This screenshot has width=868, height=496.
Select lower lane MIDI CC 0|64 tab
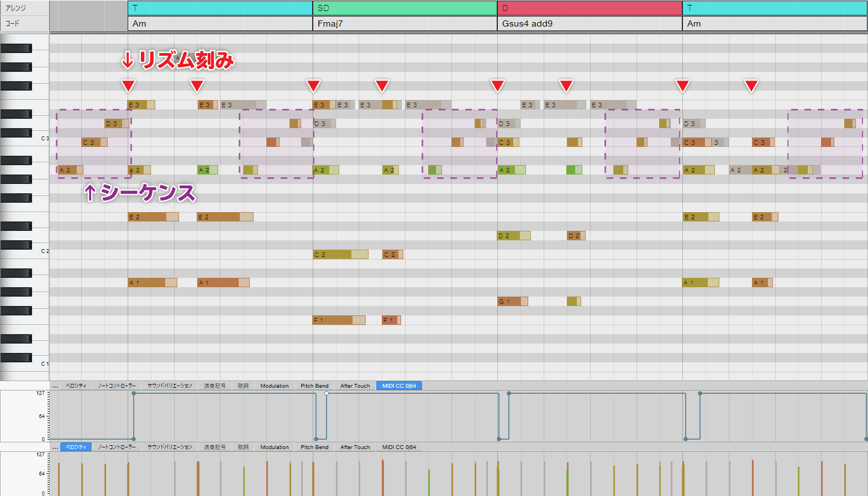pos(399,447)
